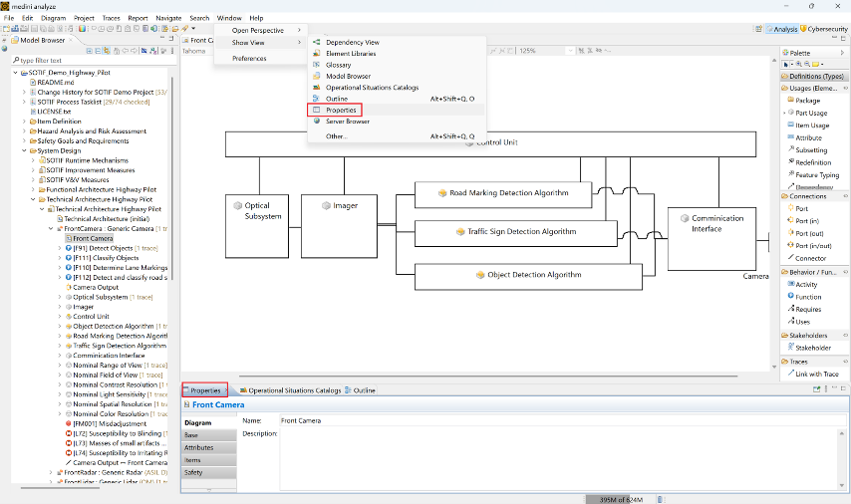Switch to Operational Situations Catalogs tab
The height and width of the screenshot is (504, 851).
[x=290, y=390]
